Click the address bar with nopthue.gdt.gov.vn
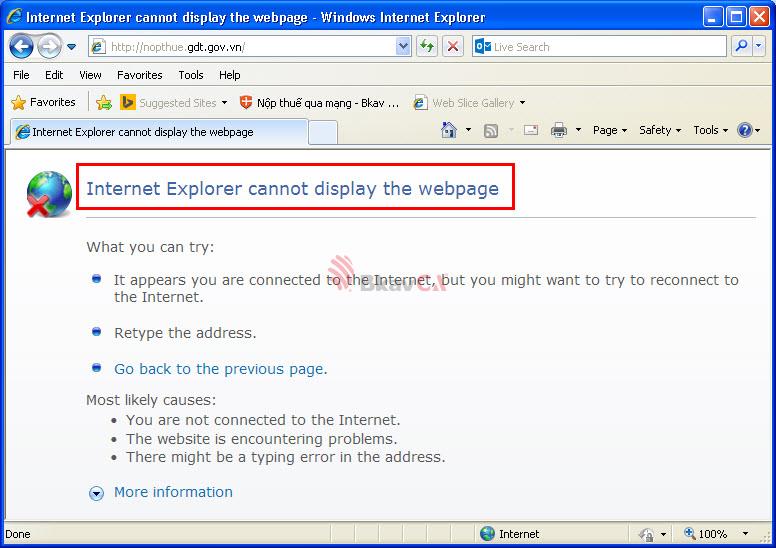776x548 pixels. pyautogui.click(x=242, y=47)
